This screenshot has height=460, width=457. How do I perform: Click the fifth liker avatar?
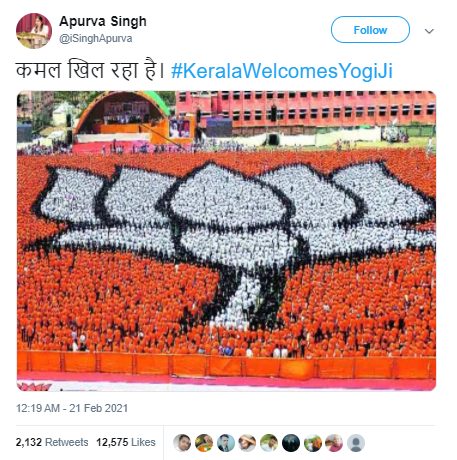(x=269, y=443)
